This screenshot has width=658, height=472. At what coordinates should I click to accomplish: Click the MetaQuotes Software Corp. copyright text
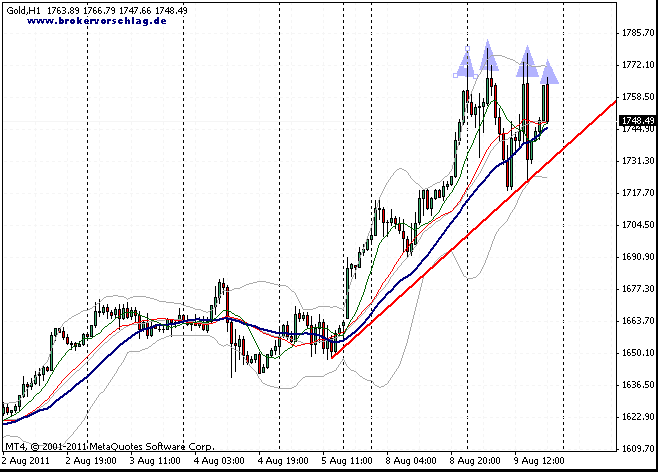[x=110, y=447]
